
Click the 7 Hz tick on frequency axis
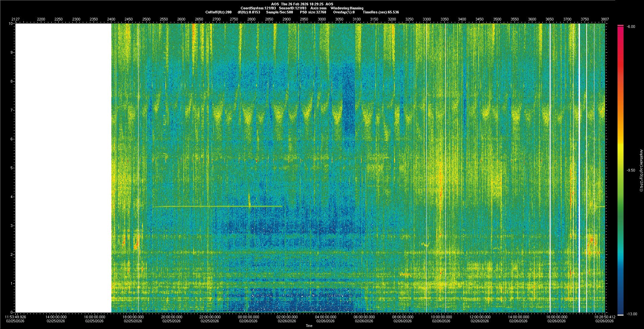click(11, 110)
